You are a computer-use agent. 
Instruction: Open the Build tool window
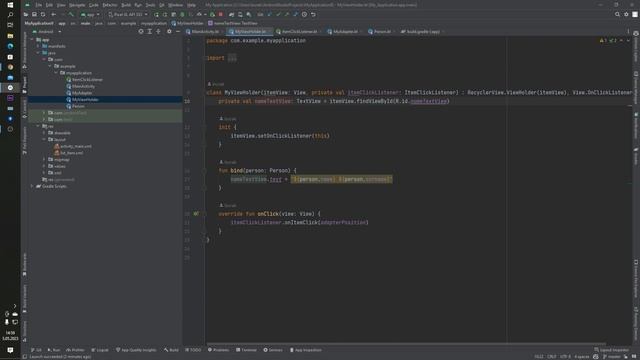[x=171, y=350]
